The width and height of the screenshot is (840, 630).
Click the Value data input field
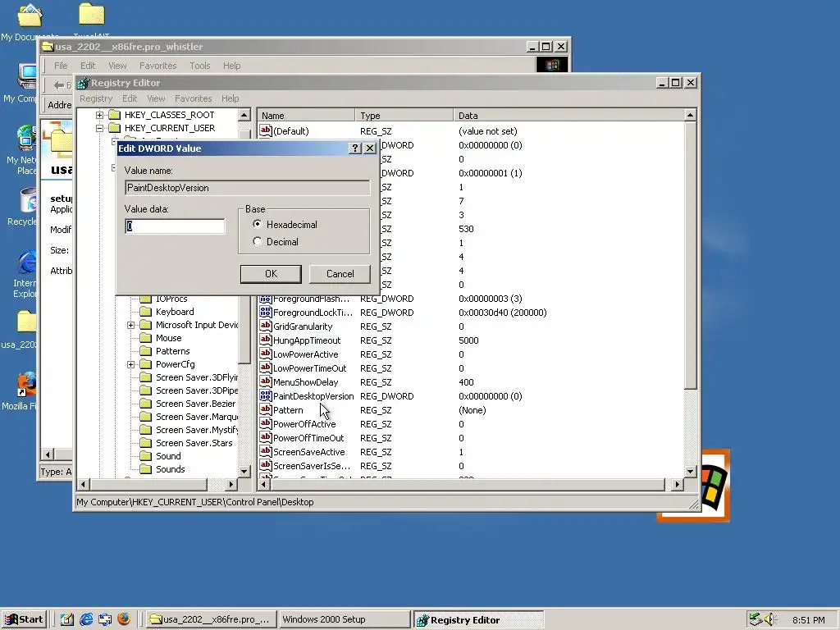(x=175, y=226)
